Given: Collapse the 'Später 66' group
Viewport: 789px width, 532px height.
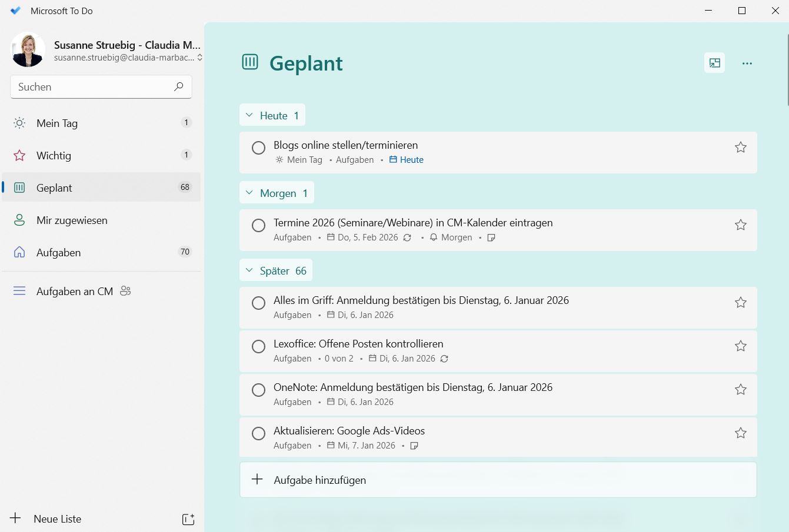Looking at the screenshot, I should click(276, 270).
